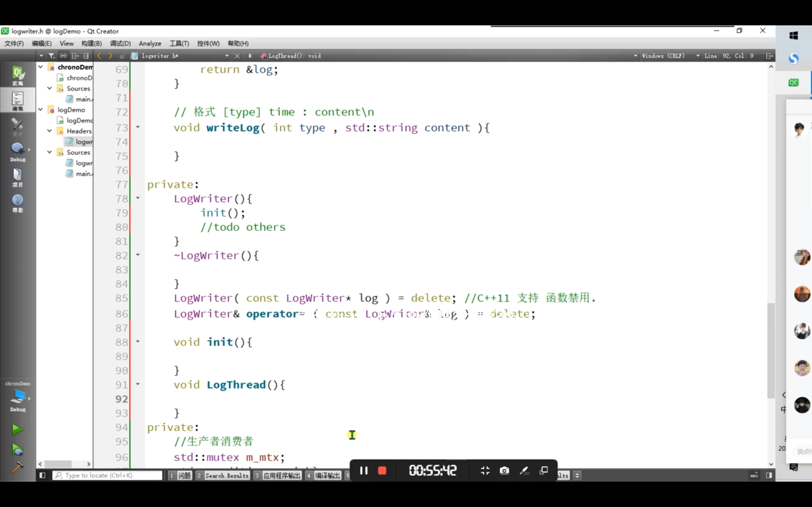
Task: Open the Analyze menu
Action: click(x=150, y=43)
